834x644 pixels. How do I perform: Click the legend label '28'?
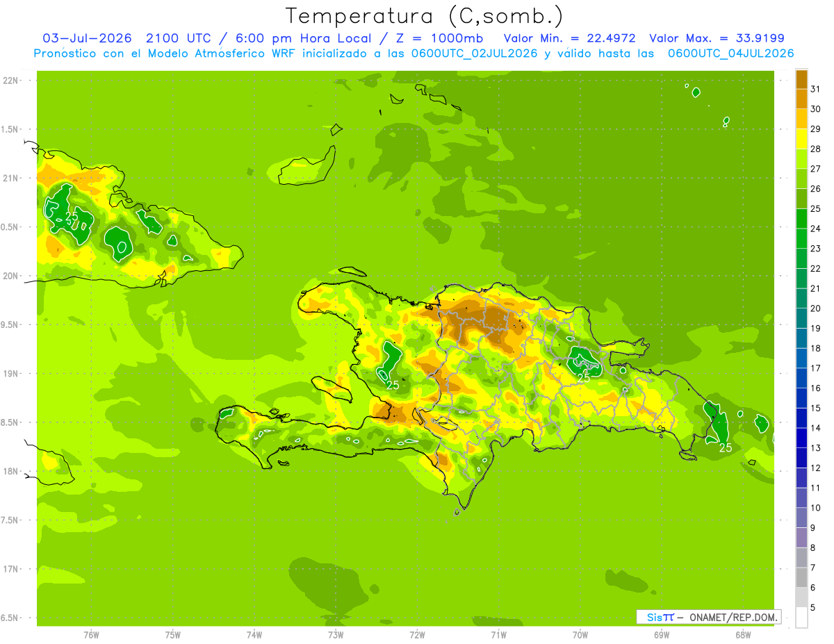tap(815, 149)
